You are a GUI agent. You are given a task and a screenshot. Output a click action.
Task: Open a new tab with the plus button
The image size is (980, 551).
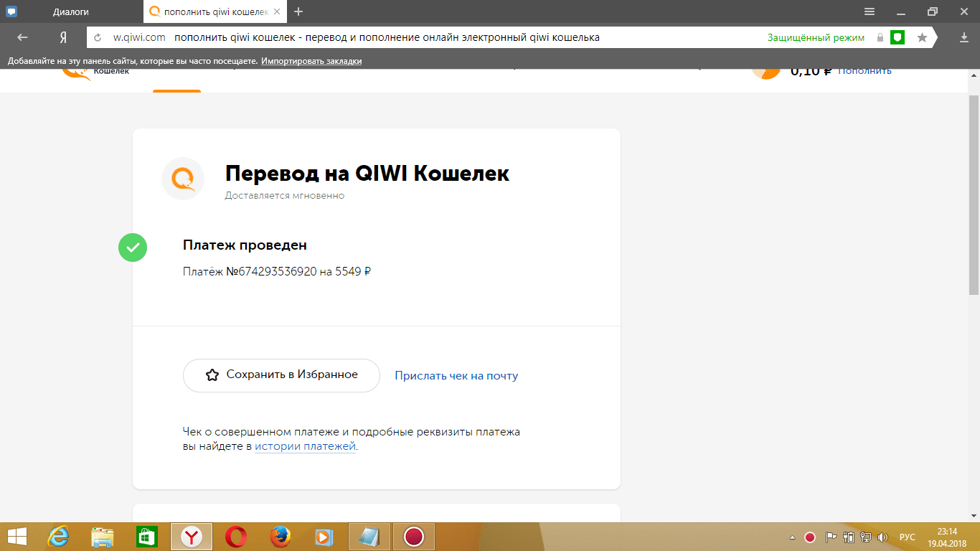point(298,11)
